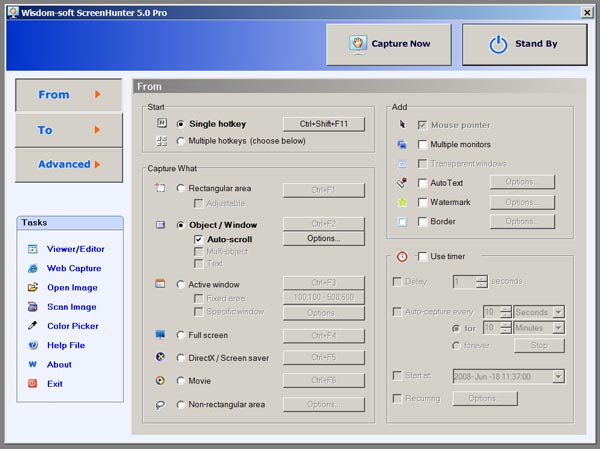The image size is (600, 449).
Task: Toggle the Use timer checkbox
Action: (422, 256)
